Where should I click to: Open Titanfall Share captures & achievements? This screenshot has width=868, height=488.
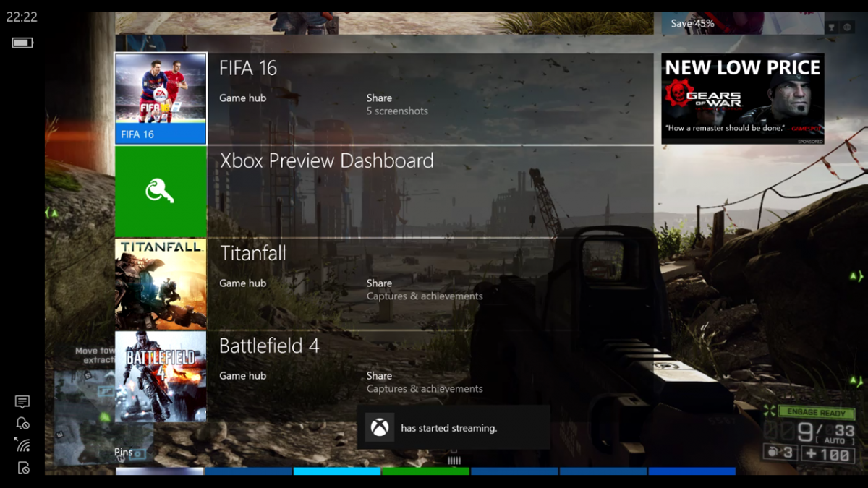click(x=425, y=289)
